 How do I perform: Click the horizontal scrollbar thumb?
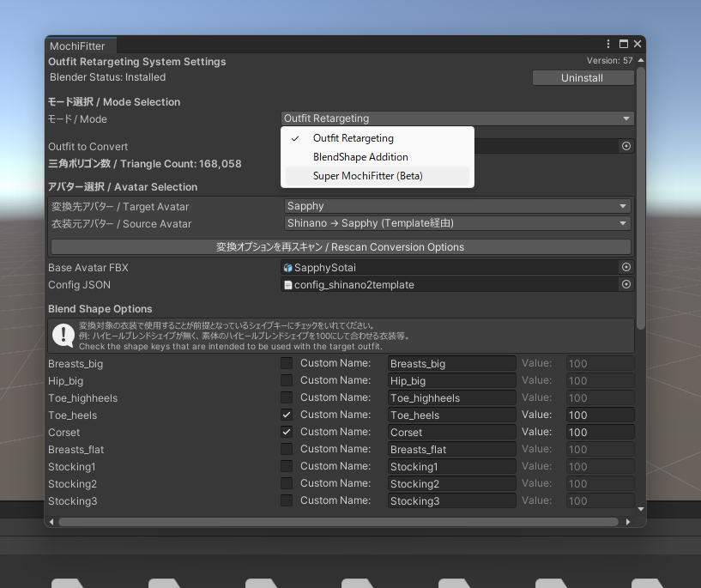point(338,522)
